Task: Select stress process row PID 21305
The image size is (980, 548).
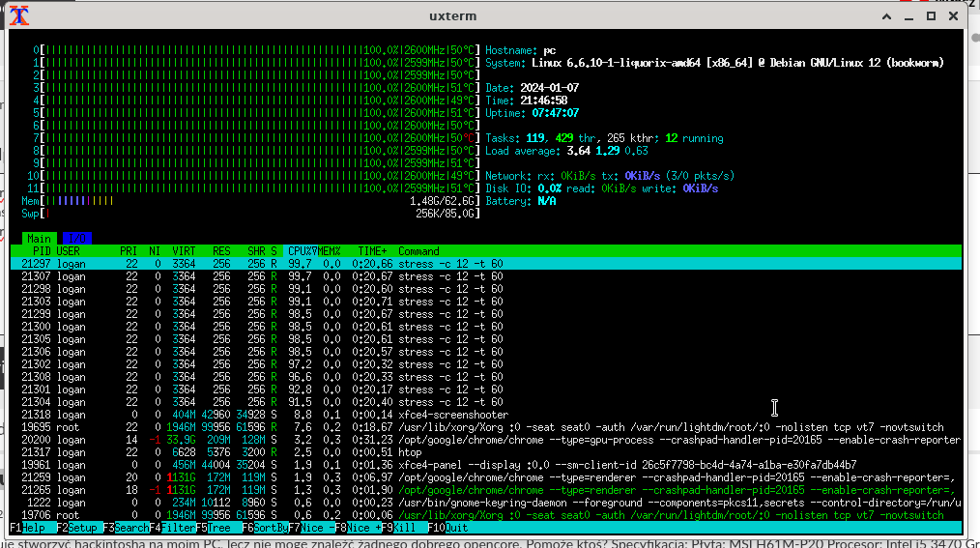Action: (x=485, y=339)
